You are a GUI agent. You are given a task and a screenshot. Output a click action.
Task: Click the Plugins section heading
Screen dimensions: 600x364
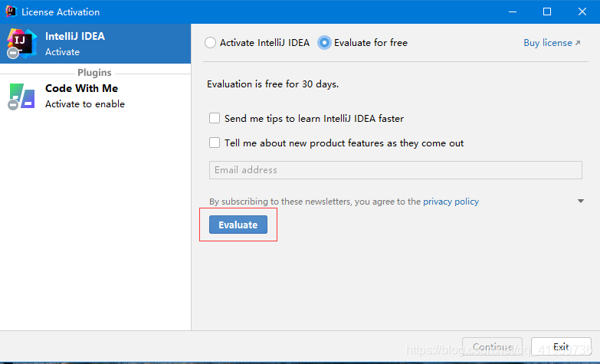pyautogui.click(x=94, y=72)
